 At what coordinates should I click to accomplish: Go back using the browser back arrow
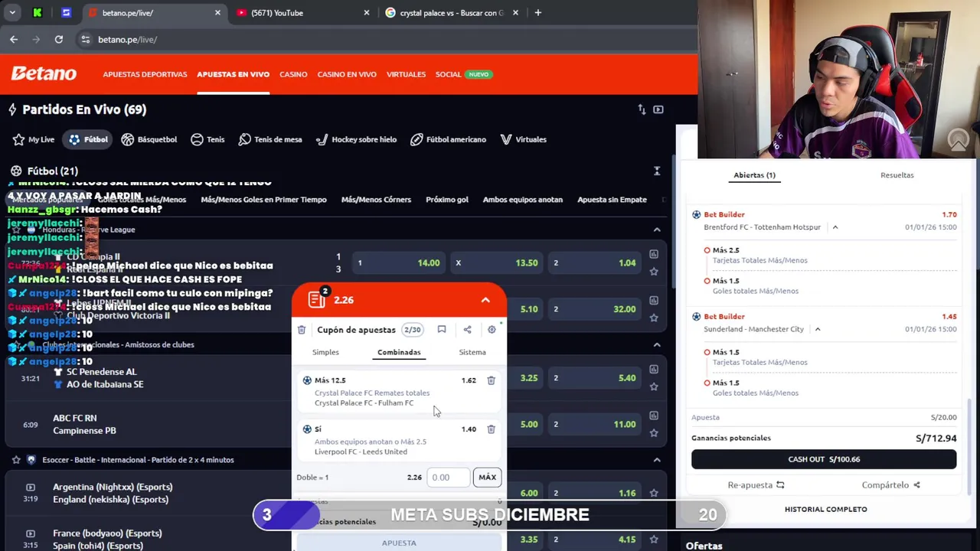click(14, 39)
